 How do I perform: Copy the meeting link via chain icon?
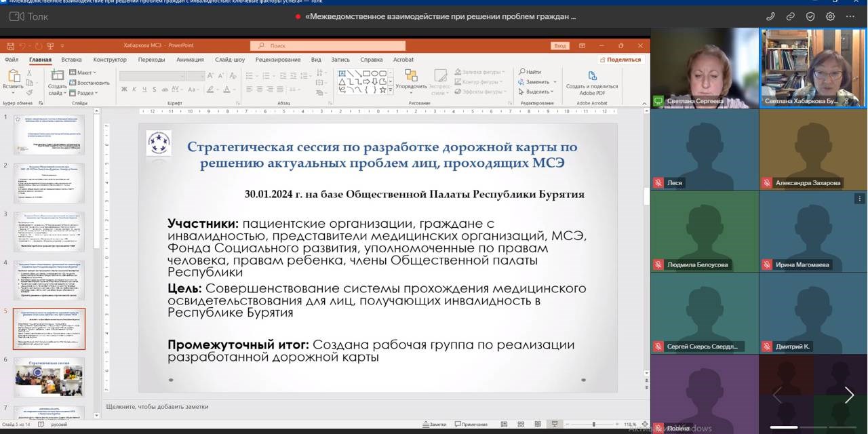click(791, 16)
